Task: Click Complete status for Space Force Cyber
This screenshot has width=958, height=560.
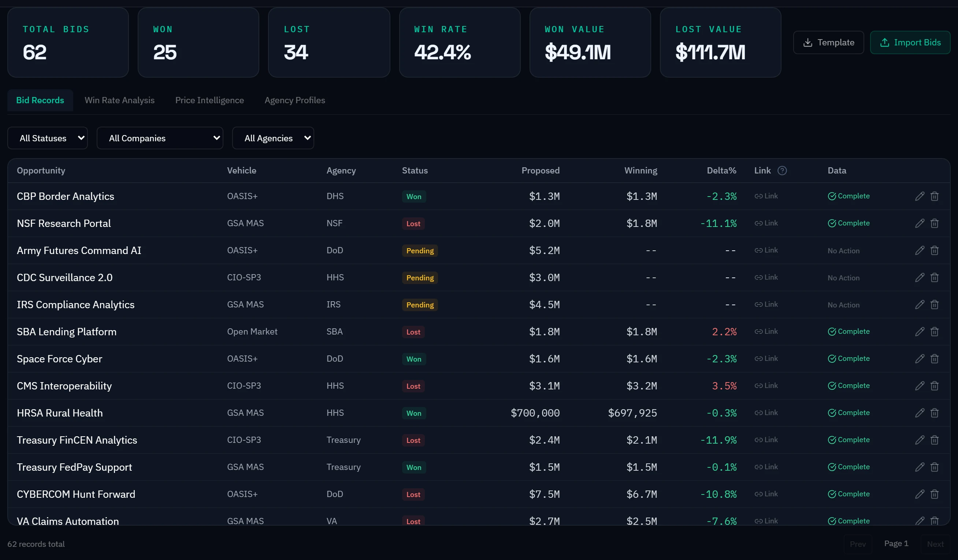Action: coord(849,359)
